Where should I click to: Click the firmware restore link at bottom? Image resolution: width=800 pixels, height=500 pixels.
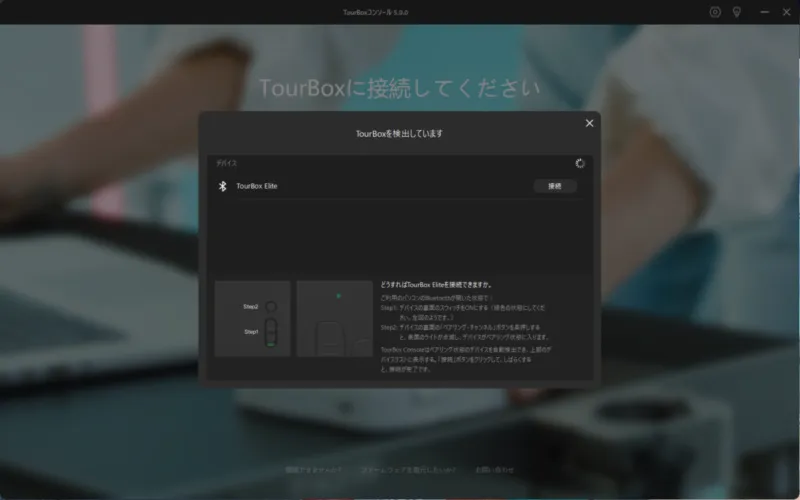[408, 469]
